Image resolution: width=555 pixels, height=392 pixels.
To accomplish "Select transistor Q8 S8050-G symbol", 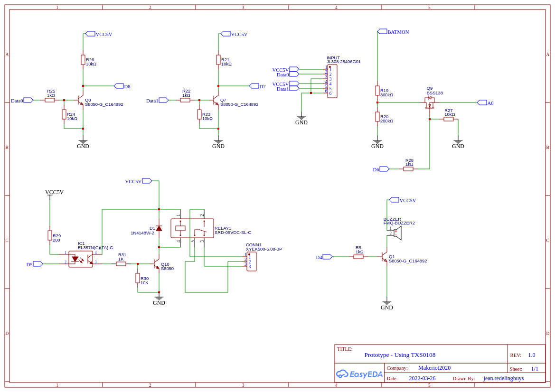I will click(80, 100).
